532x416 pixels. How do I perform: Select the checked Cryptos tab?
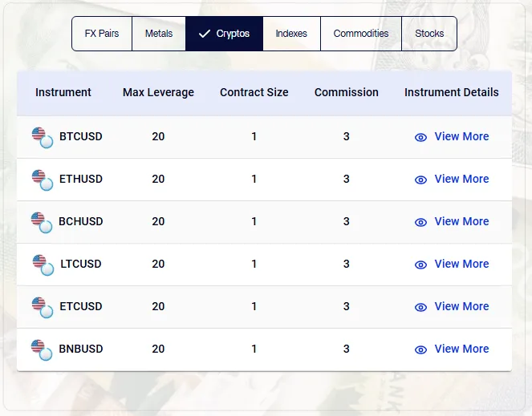coord(224,34)
